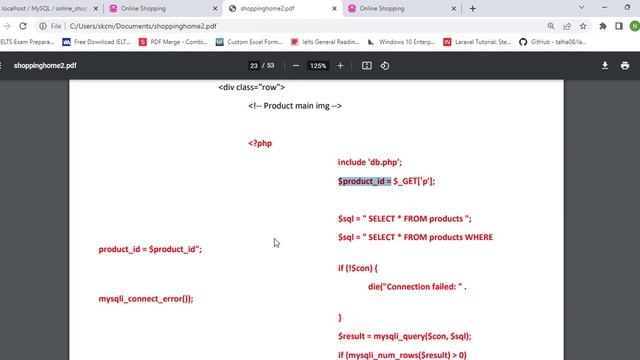Click the $result = mysqli_query line
This screenshot has width=640, height=360.
[404, 336]
